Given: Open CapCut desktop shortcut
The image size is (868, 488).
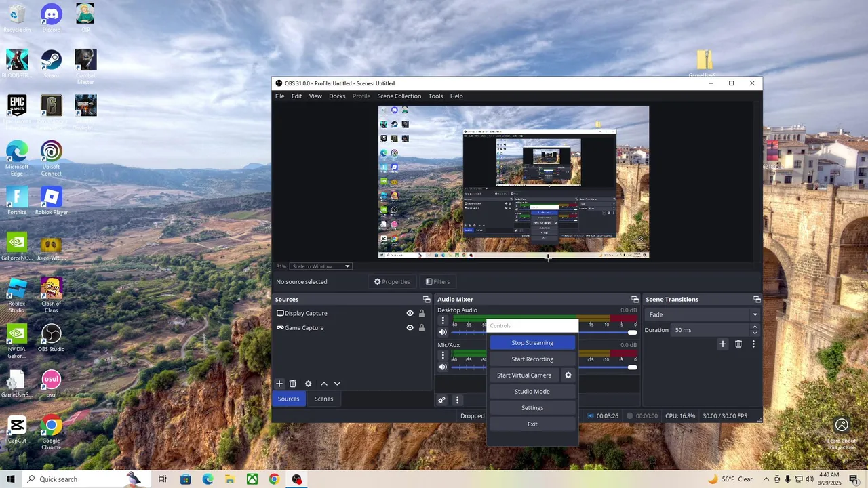Looking at the screenshot, I should [17, 430].
